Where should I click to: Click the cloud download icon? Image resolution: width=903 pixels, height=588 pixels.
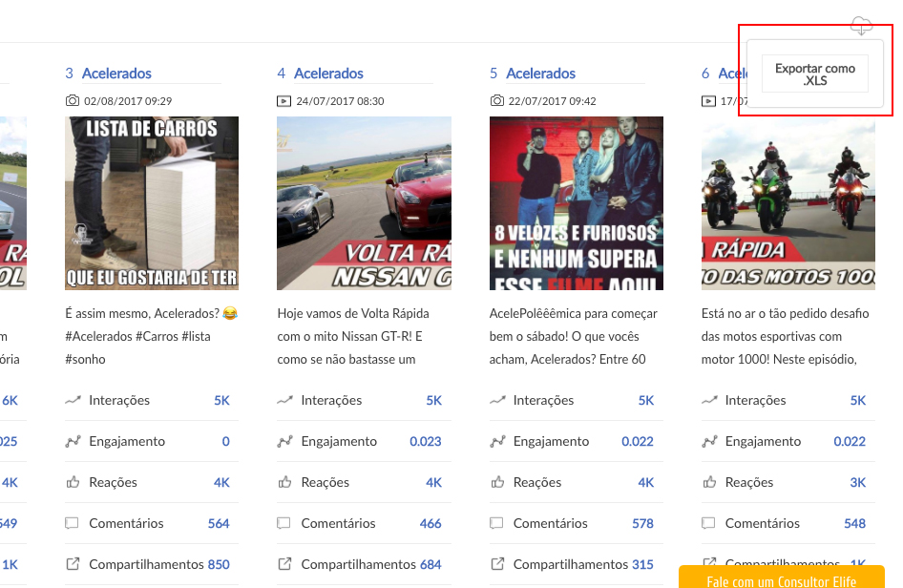(861, 26)
